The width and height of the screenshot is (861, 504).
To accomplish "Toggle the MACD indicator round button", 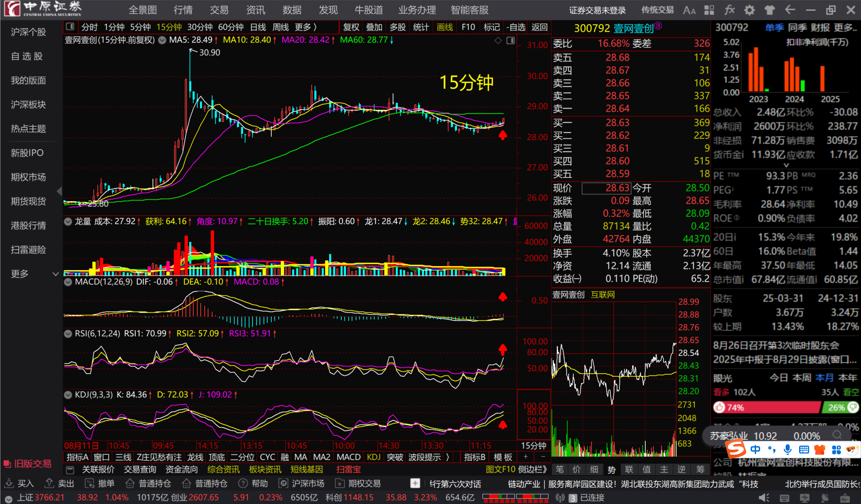I will click(x=68, y=282).
